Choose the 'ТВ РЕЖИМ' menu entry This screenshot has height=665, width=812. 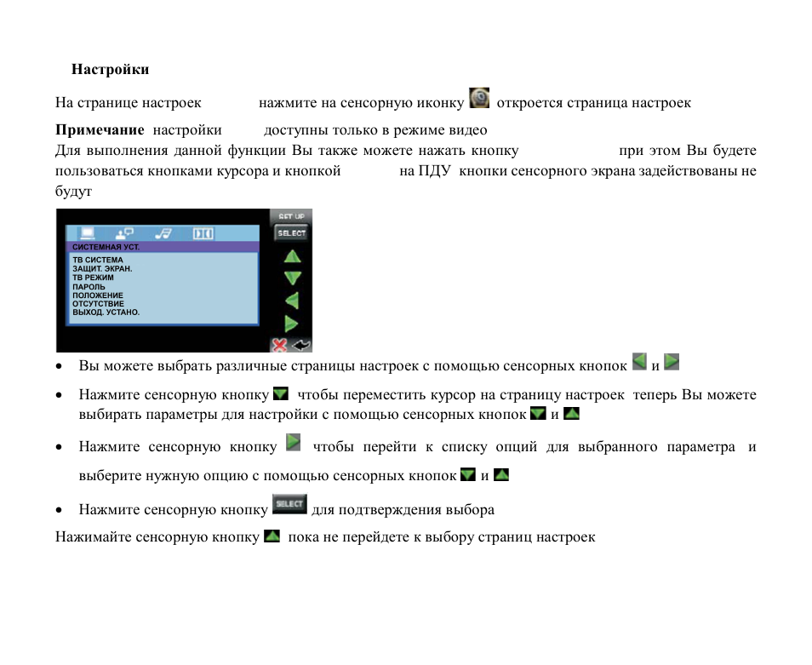[x=94, y=278]
